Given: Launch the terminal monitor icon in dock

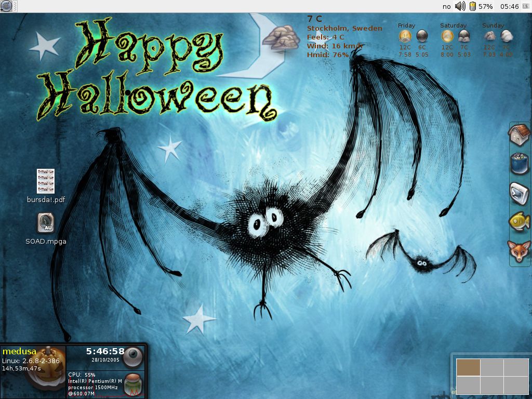Looking at the screenshot, I should [520, 194].
